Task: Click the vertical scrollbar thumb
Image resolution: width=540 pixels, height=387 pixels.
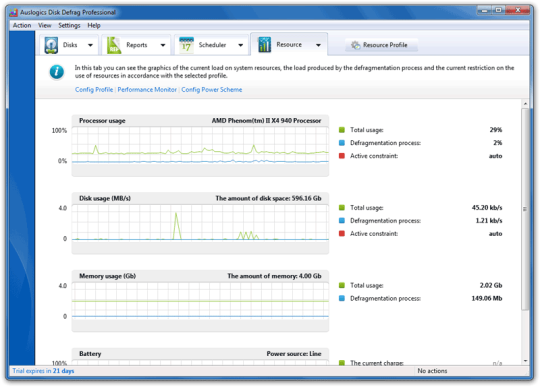Action: 525,209
